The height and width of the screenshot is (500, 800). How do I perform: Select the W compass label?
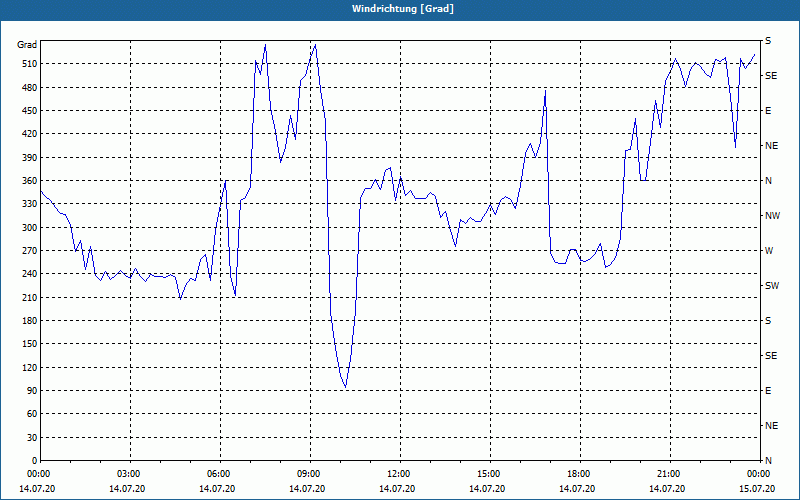click(769, 251)
